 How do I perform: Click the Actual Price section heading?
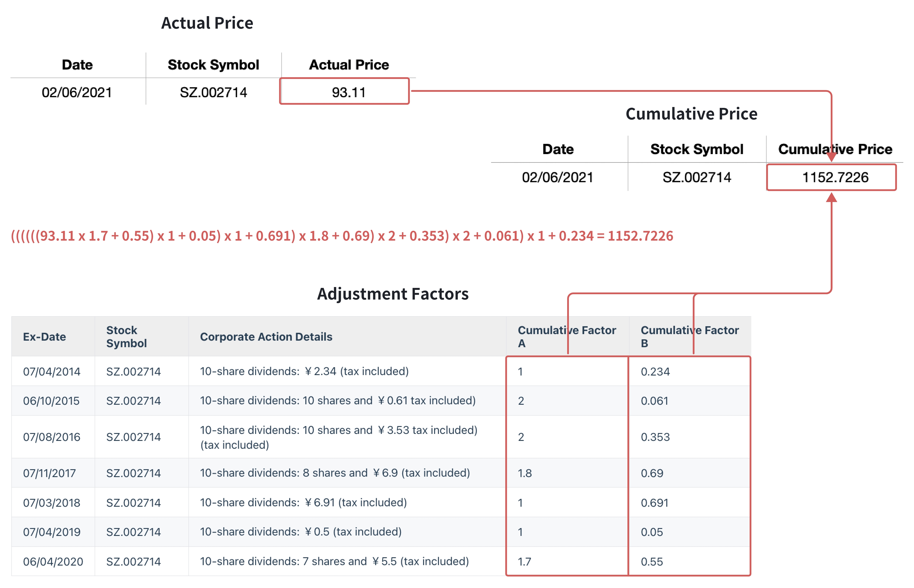tap(207, 23)
